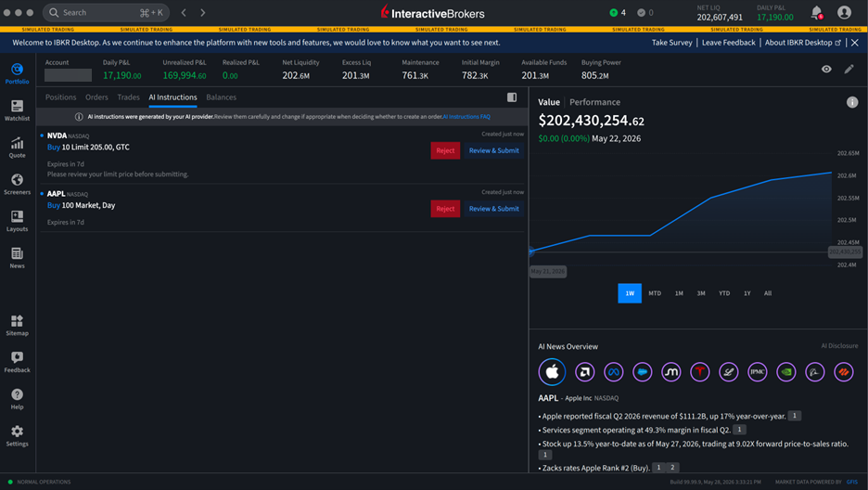
Task: Toggle the eye visibility icon for account values
Action: [x=826, y=70]
